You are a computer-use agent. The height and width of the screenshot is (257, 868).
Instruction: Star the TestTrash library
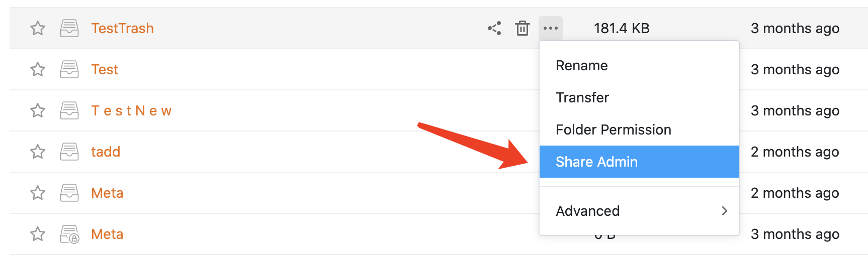(38, 28)
